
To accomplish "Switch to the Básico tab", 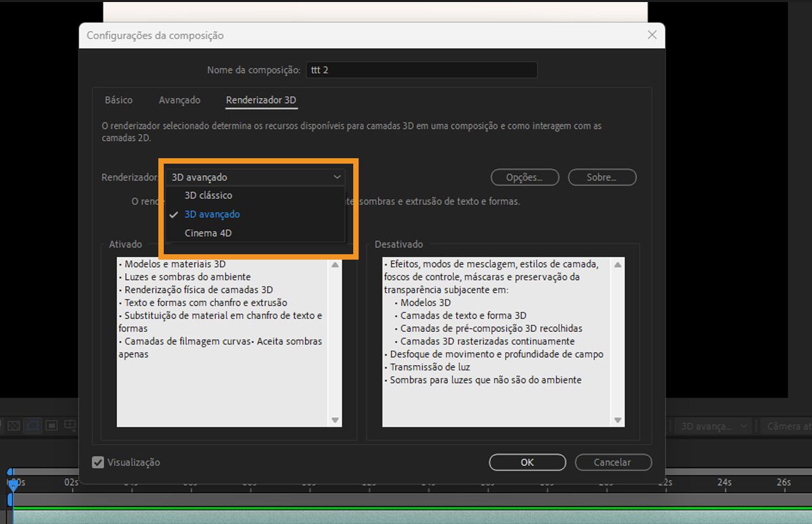I will 118,99.
